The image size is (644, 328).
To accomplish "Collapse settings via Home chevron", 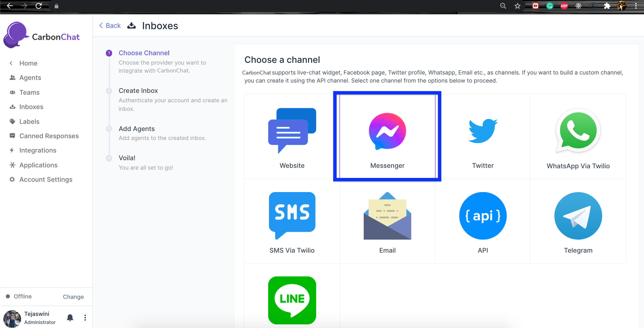I will pyautogui.click(x=11, y=63).
